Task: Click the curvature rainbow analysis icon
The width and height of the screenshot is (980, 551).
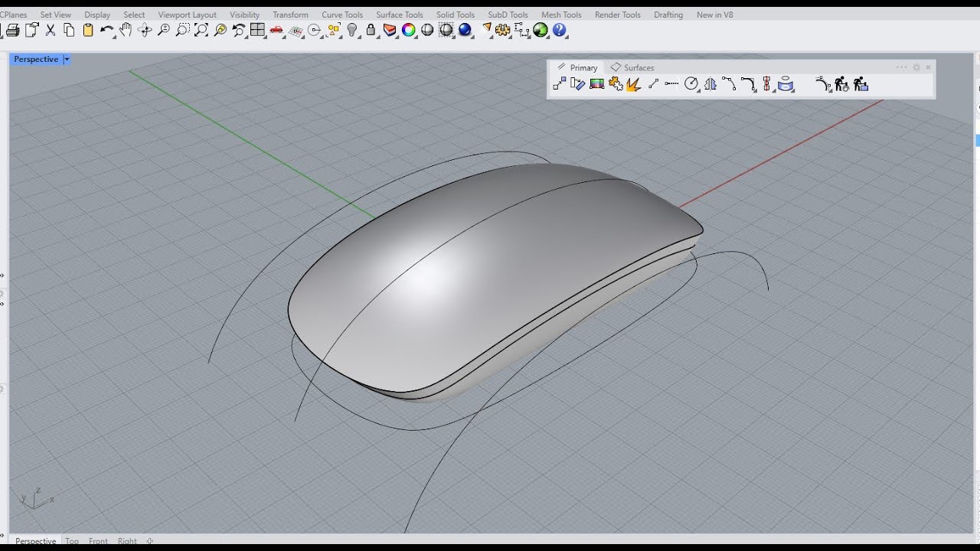Action: [597, 84]
